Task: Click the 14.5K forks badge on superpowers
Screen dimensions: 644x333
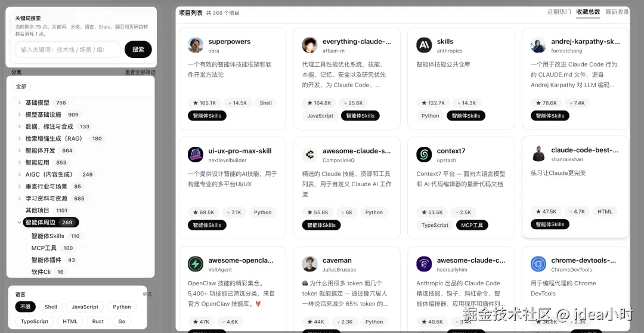Action: [238, 103]
